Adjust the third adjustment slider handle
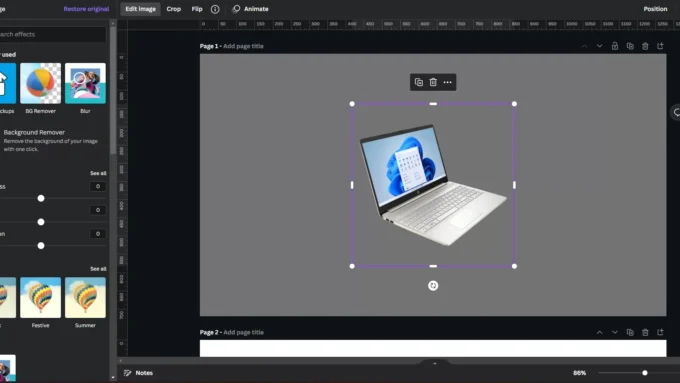 click(x=41, y=246)
